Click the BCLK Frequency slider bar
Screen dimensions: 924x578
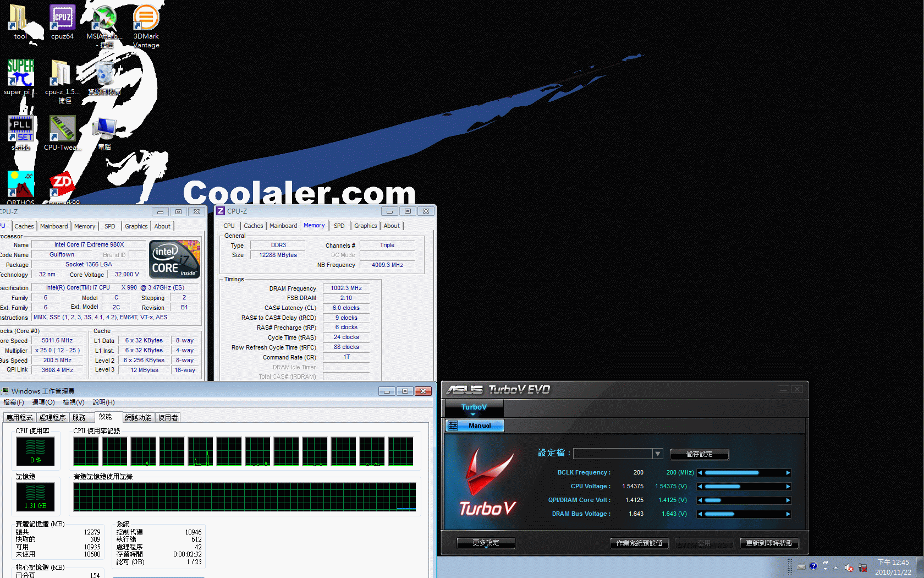pos(744,473)
